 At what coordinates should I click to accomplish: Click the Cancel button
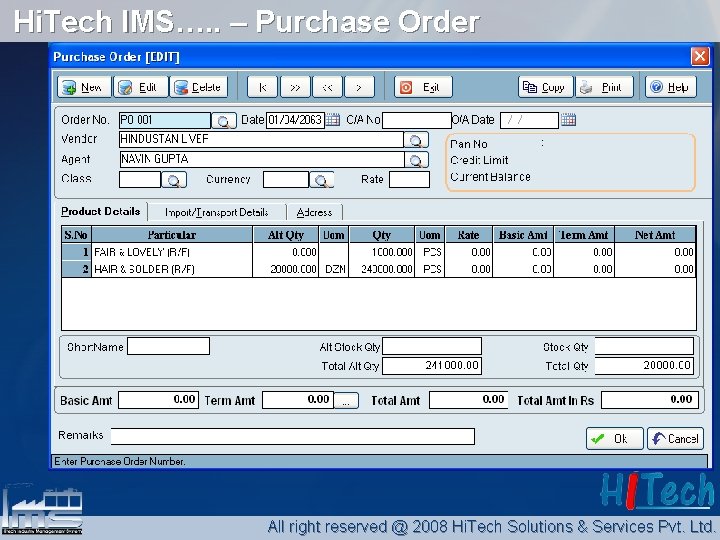pos(675,439)
